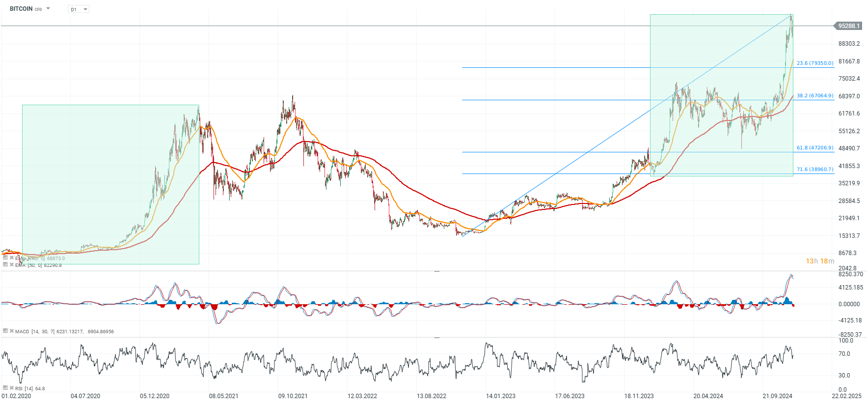Click the RSI 70.0 level axis label
This screenshot has width=868, height=405.
pyautogui.click(x=844, y=354)
